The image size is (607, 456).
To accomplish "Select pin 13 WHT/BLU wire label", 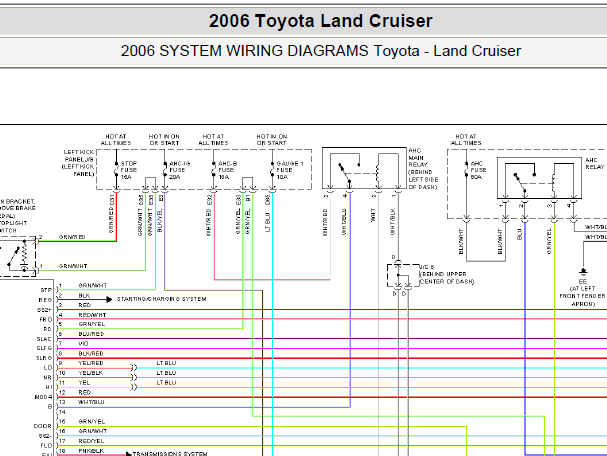I will [91, 402].
